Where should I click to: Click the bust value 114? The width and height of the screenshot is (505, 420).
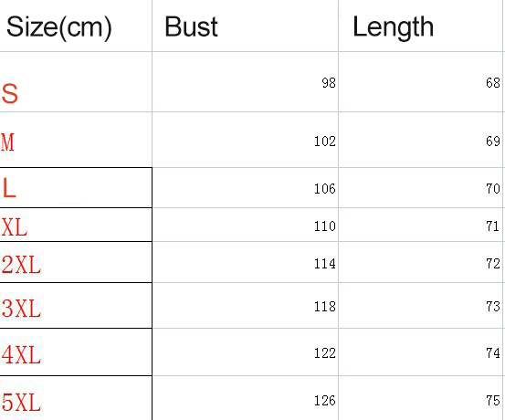tap(325, 264)
